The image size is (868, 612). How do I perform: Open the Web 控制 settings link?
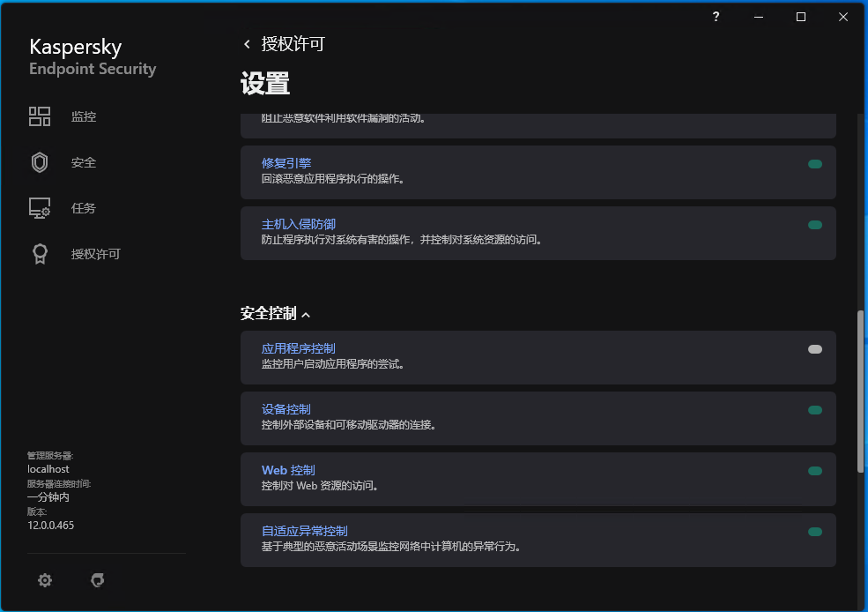click(x=288, y=470)
